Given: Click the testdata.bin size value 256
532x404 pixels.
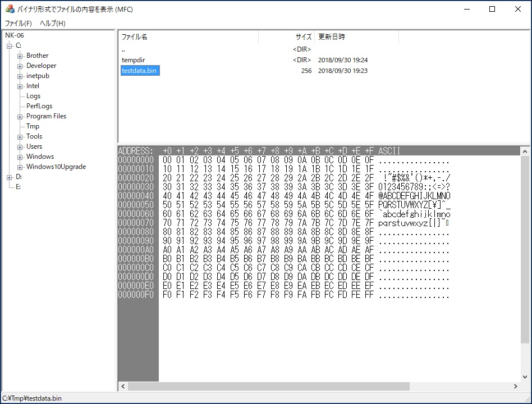Looking at the screenshot, I should pyautogui.click(x=306, y=71).
